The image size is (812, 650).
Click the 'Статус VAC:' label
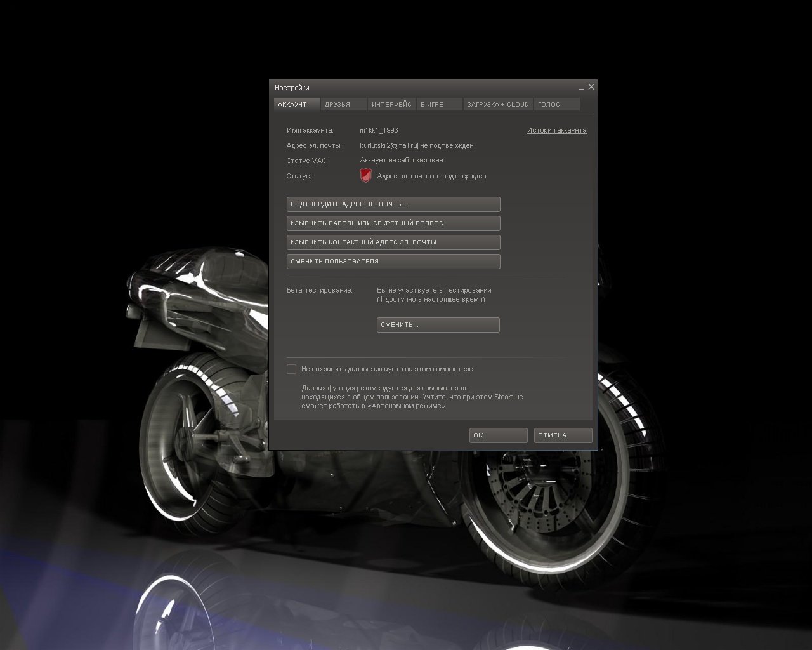tap(307, 161)
